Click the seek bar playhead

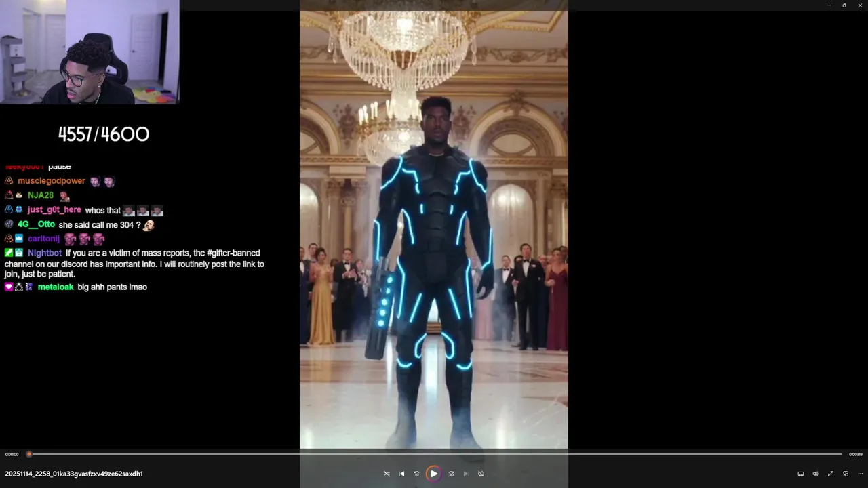29,454
